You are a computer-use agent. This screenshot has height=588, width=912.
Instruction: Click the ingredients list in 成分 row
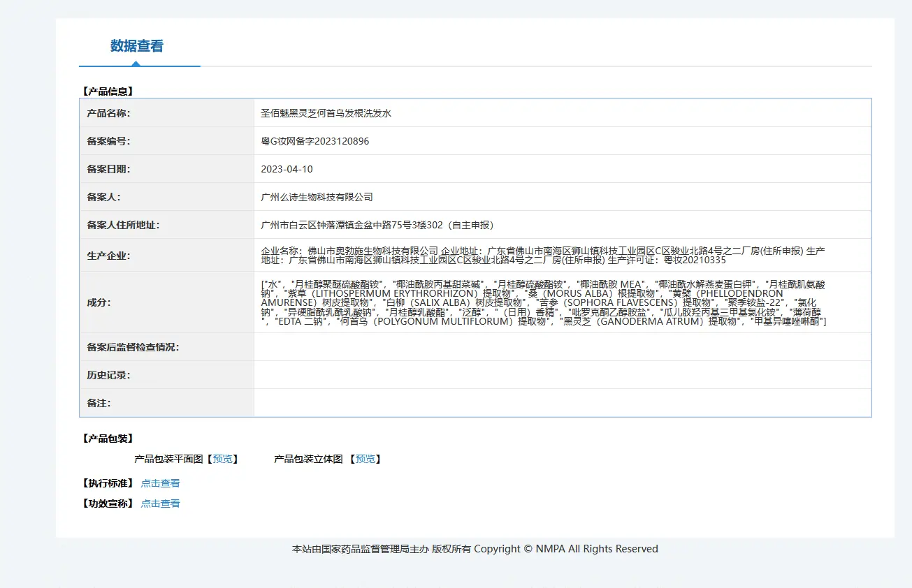[542, 302]
